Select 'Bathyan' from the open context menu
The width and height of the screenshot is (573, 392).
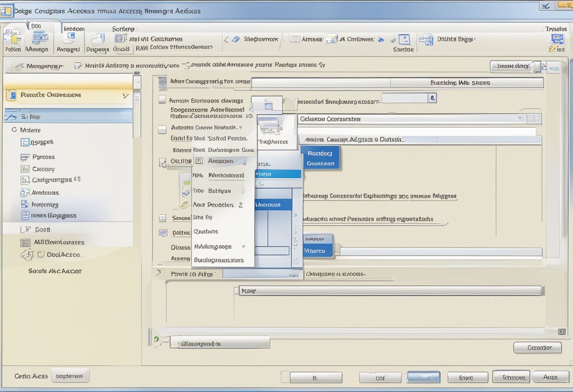(x=219, y=190)
